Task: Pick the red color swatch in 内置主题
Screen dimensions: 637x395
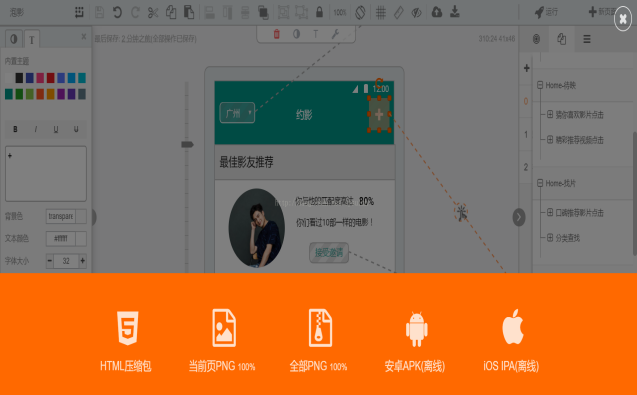Action: pyautogui.click(x=50, y=78)
